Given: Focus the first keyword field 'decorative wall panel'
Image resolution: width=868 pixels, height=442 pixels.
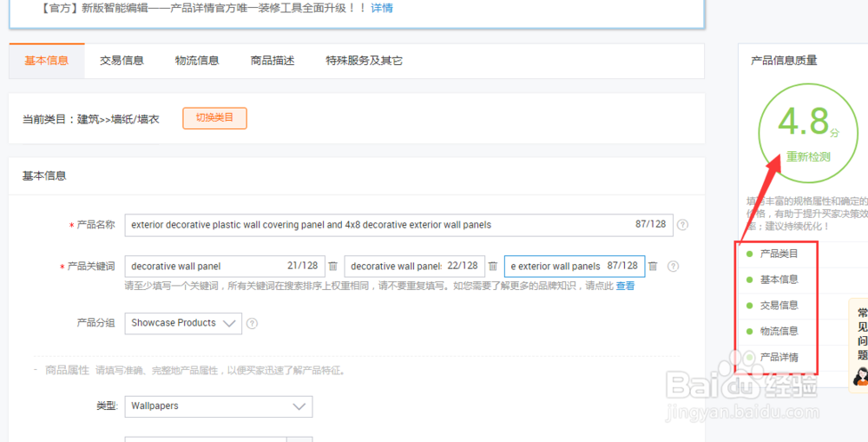Looking at the screenshot, I should pos(226,267).
